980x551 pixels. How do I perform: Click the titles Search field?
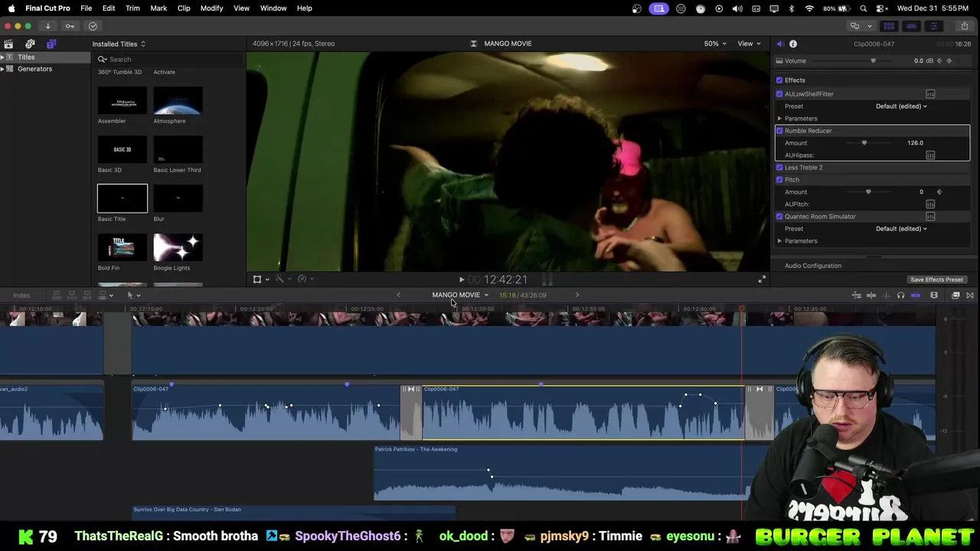point(168,60)
